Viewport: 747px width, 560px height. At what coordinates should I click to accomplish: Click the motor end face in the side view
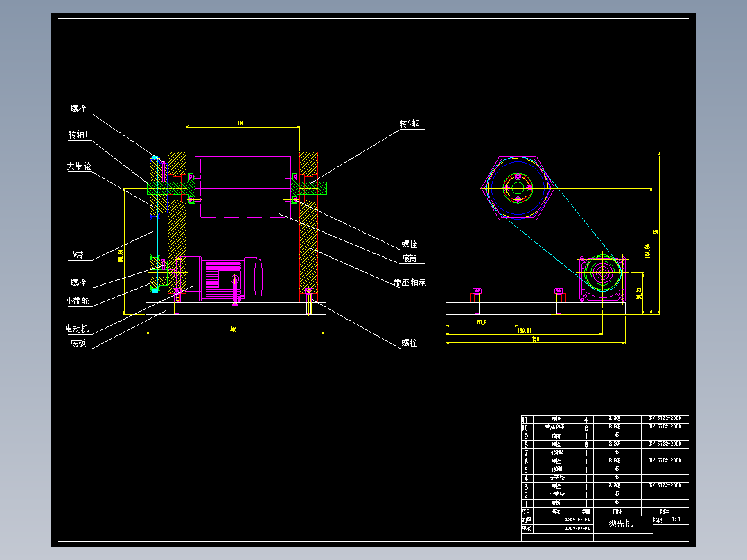(x=602, y=273)
